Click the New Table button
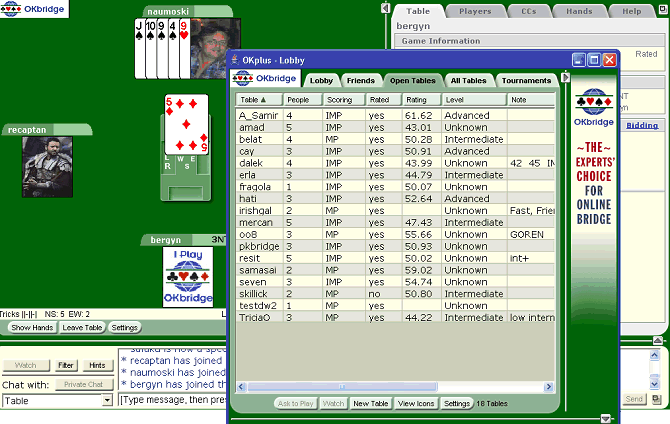Viewport: 670px width, 424px height. 370,403
